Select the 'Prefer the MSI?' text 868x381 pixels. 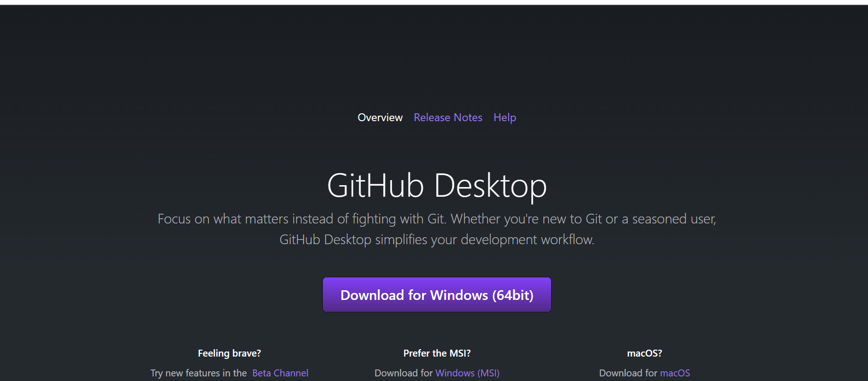click(x=437, y=353)
